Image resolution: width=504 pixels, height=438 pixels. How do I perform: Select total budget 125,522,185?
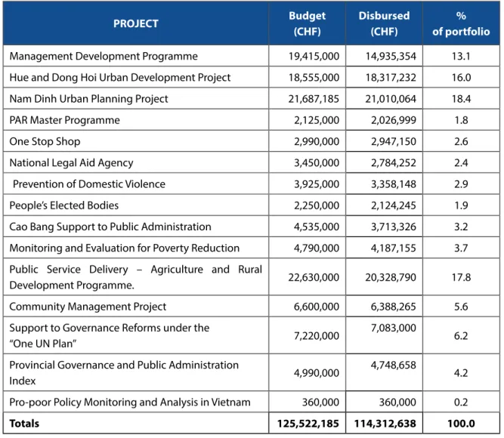[x=308, y=424]
